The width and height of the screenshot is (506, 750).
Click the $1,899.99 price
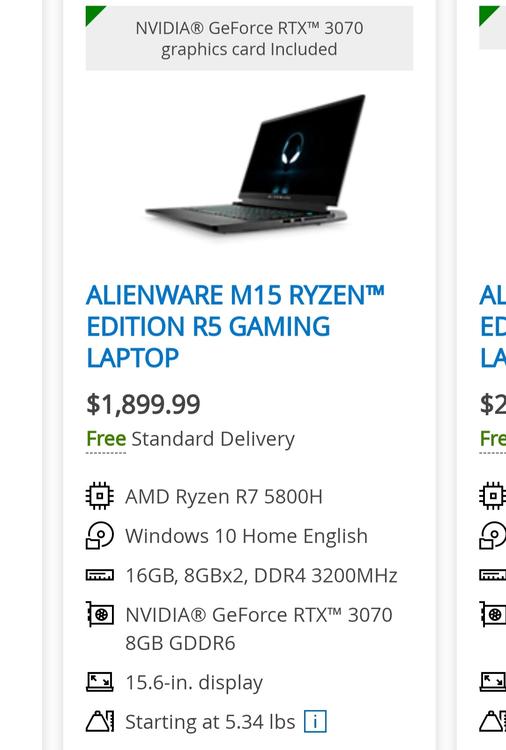[x=143, y=404]
